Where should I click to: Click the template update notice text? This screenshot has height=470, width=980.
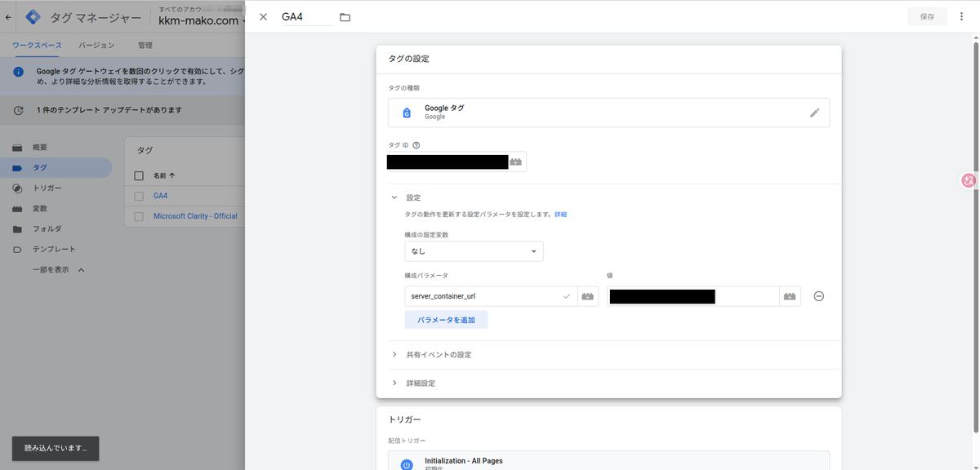pyautogui.click(x=109, y=110)
